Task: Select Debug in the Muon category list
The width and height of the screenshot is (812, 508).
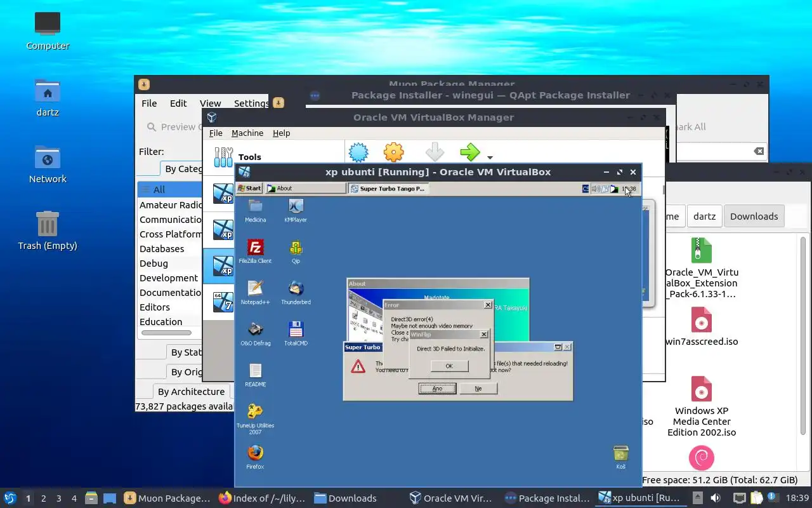Action: pos(169,264)
